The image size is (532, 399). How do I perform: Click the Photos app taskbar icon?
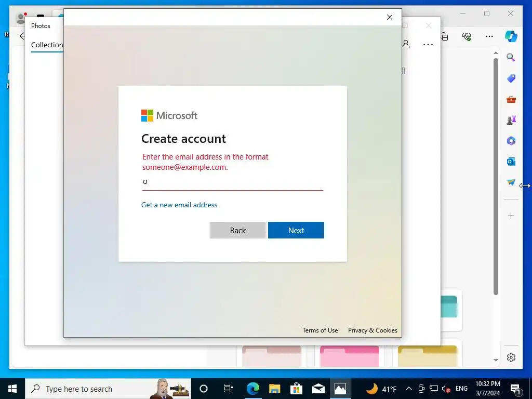(x=340, y=389)
